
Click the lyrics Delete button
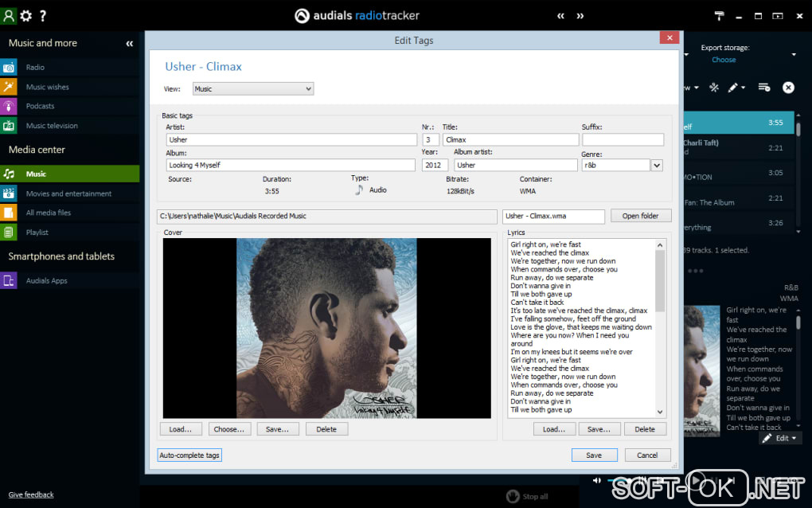(x=645, y=429)
